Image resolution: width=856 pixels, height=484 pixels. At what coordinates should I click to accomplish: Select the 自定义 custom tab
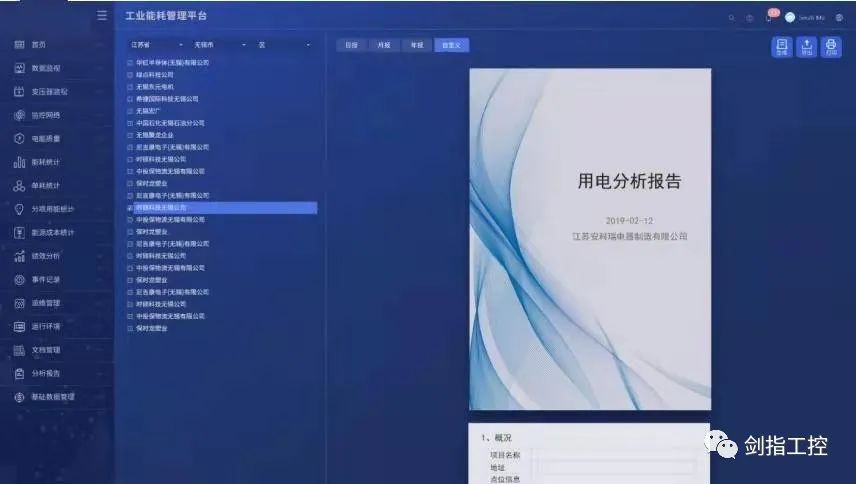pos(451,45)
